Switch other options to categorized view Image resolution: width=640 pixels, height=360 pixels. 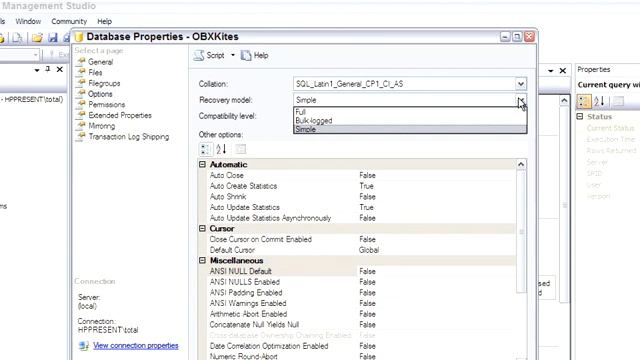pos(206,149)
